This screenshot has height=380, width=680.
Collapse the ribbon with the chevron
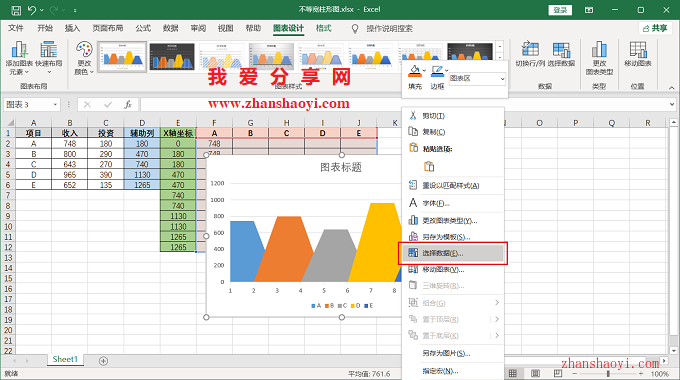click(x=671, y=88)
